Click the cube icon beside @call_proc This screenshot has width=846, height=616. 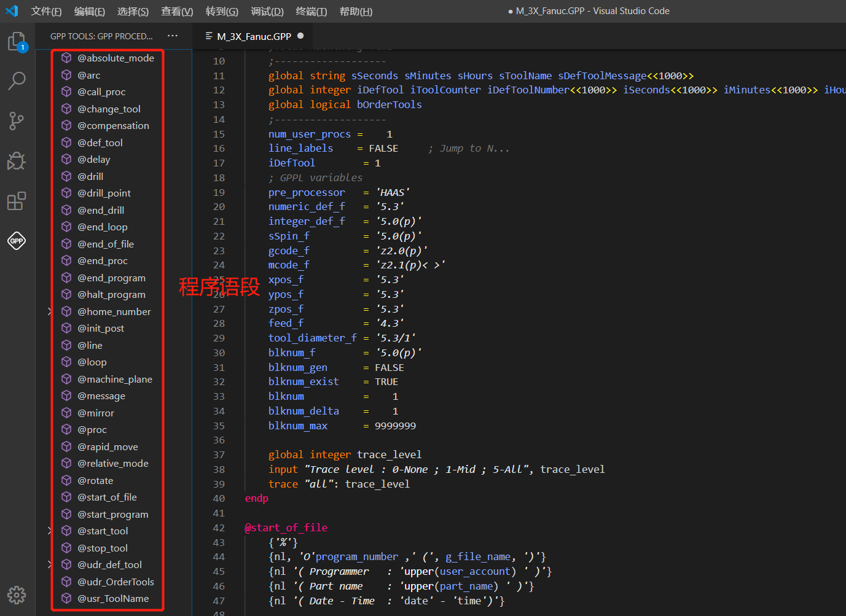point(66,92)
